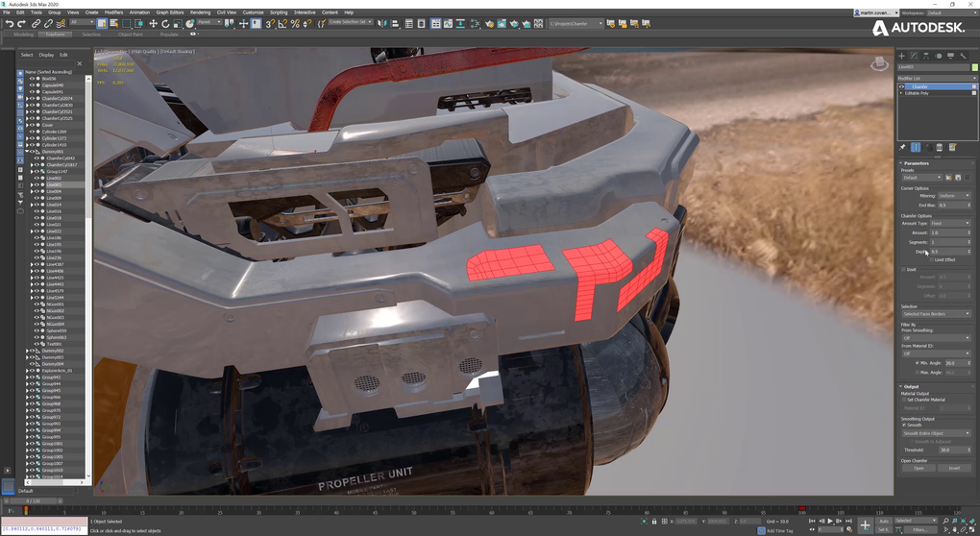This screenshot has width=980, height=536.
Task: Open Configure Modifier Sets icon
Action: 952,147
